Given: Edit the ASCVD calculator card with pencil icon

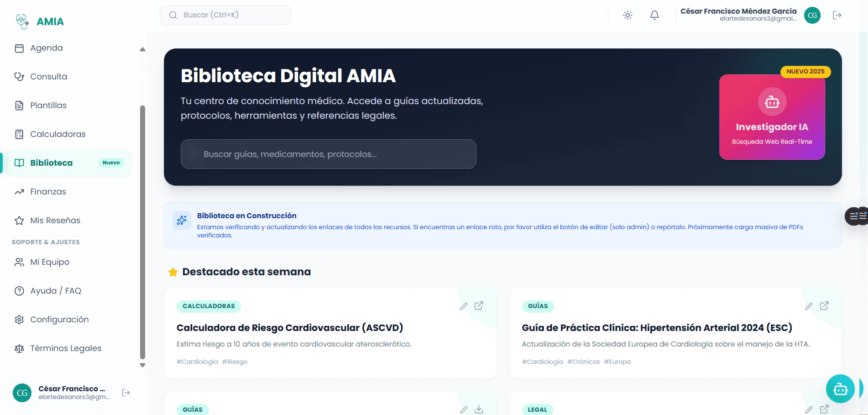Looking at the screenshot, I should 464,306.
